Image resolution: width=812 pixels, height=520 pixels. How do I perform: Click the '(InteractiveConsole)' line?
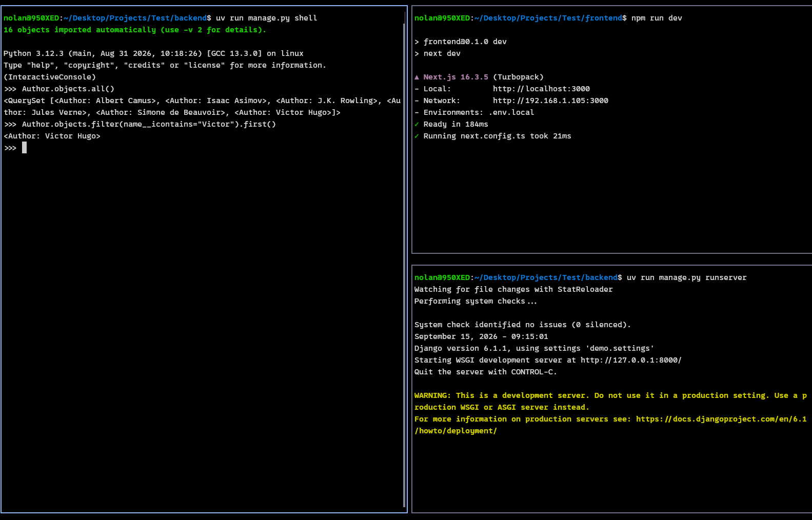(50, 77)
